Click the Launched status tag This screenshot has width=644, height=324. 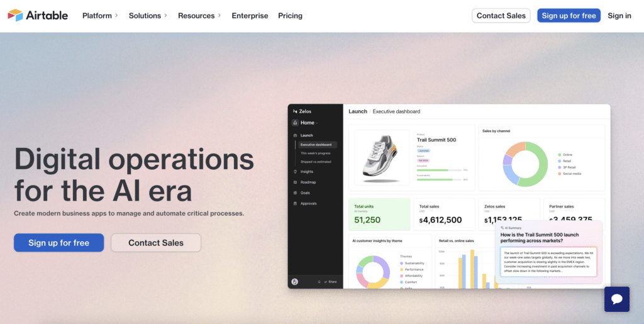coord(423,151)
